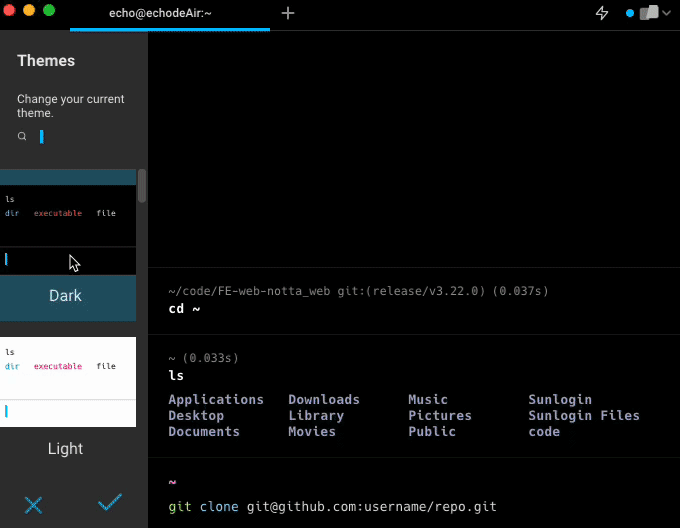
Task: Select the Dark theme preview thumbnail
Action: click(x=68, y=230)
